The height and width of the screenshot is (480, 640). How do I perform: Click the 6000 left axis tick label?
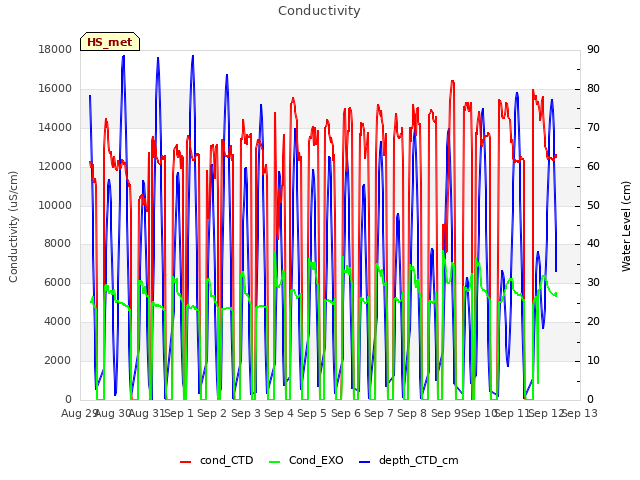(x=58, y=282)
